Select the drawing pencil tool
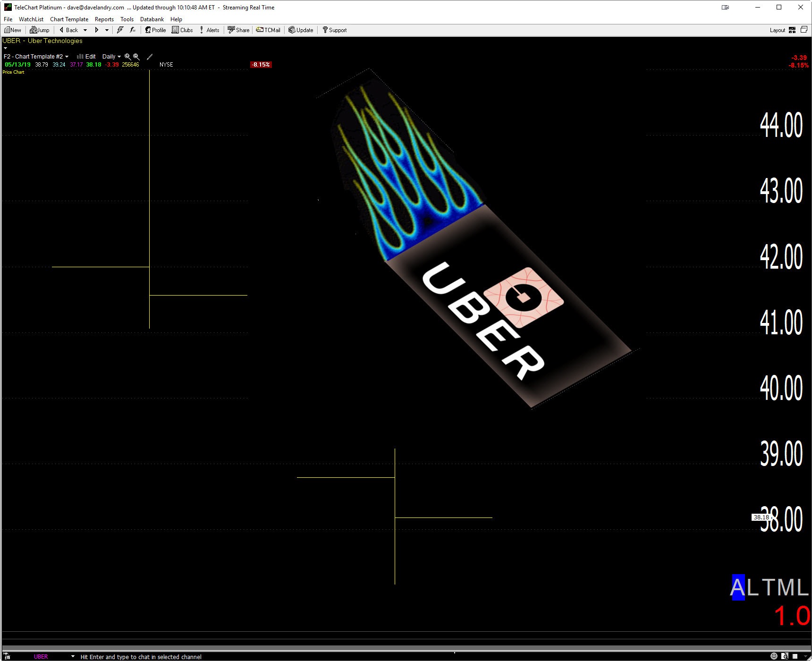This screenshot has height=661, width=812. pyautogui.click(x=150, y=57)
